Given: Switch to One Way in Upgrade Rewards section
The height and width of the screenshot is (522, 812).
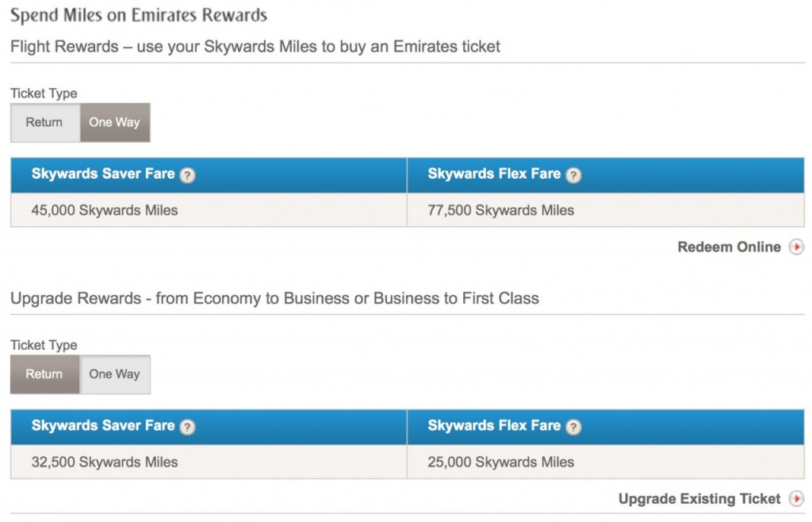Looking at the screenshot, I should coord(114,374).
